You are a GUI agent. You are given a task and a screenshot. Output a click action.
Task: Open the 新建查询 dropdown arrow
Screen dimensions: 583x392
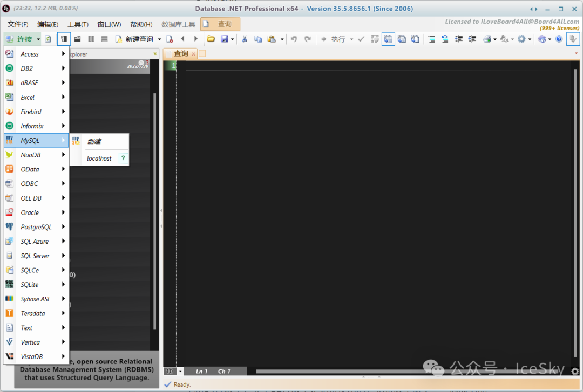[159, 39]
